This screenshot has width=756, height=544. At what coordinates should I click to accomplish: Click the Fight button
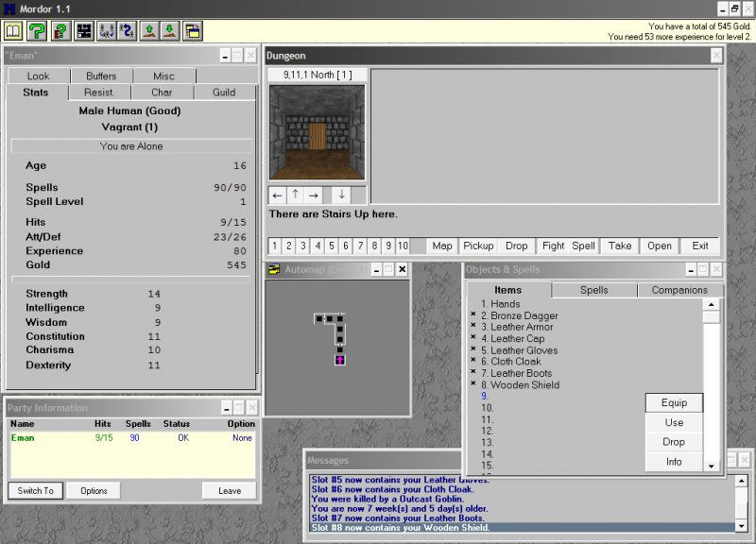pyautogui.click(x=553, y=246)
